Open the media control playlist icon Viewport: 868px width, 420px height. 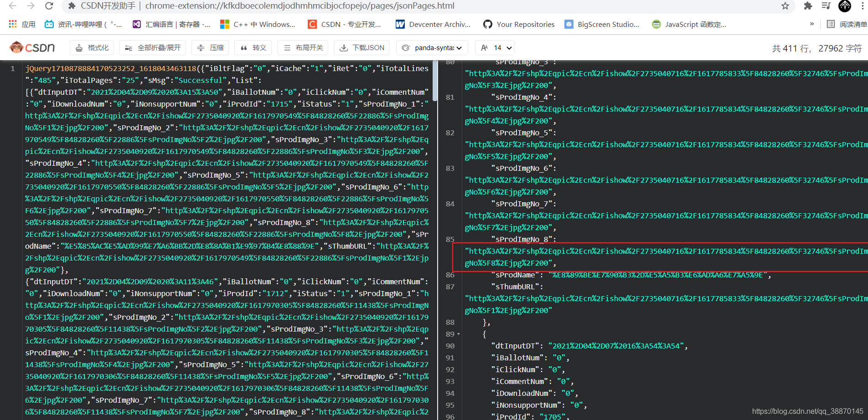(x=826, y=6)
